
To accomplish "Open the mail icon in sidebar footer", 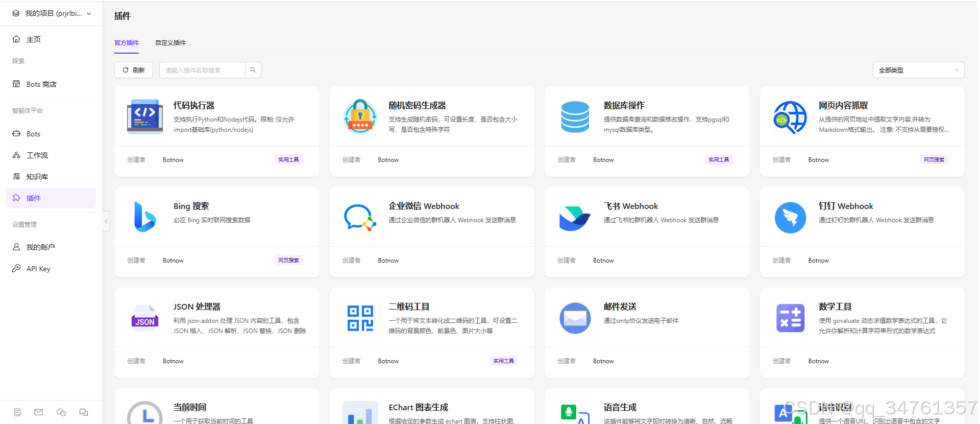I will click(x=39, y=412).
